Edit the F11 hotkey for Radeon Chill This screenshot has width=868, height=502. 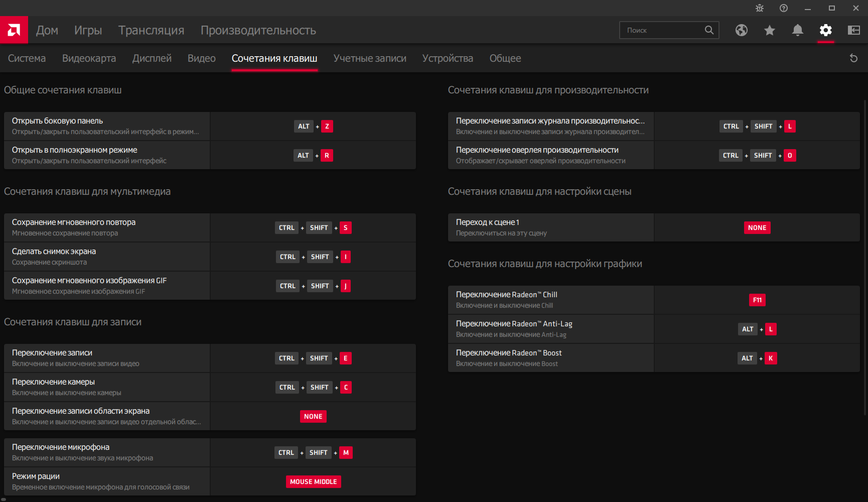point(757,300)
